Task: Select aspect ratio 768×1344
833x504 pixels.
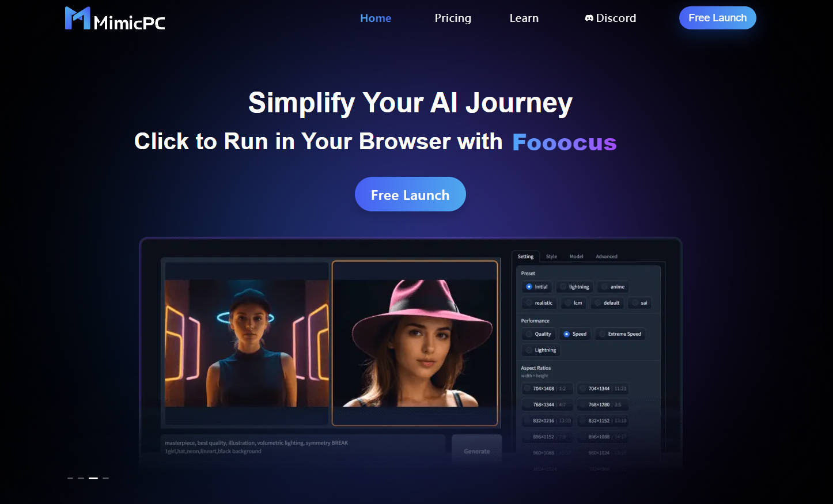Action: point(547,405)
